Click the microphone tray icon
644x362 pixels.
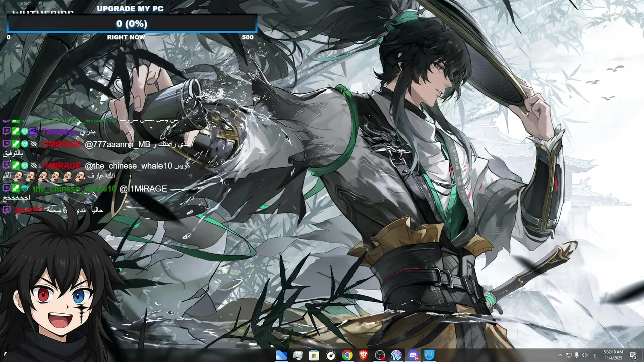pos(577,355)
